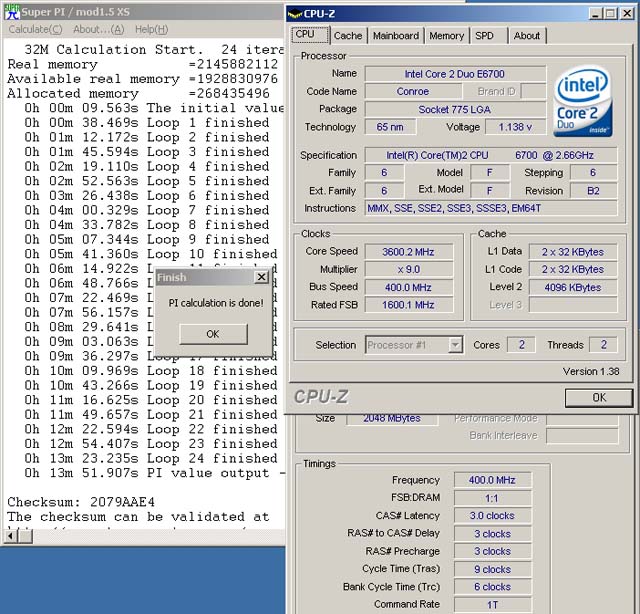
Task: Open the About tab in CPU-Z
Action: [527, 36]
